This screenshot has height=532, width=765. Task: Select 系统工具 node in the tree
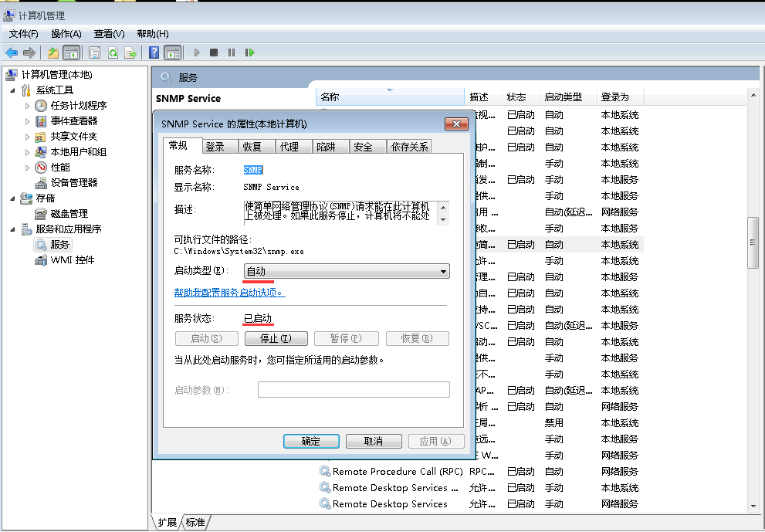pos(55,90)
